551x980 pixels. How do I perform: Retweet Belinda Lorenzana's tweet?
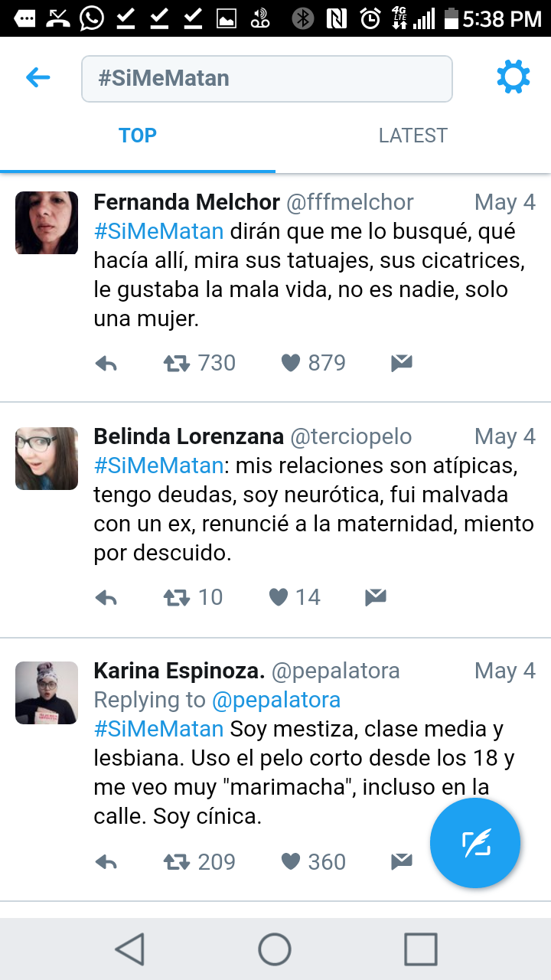click(x=177, y=597)
